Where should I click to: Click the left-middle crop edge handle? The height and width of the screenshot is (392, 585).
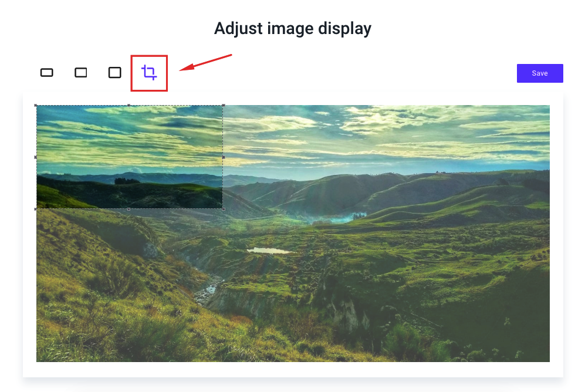click(x=36, y=157)
